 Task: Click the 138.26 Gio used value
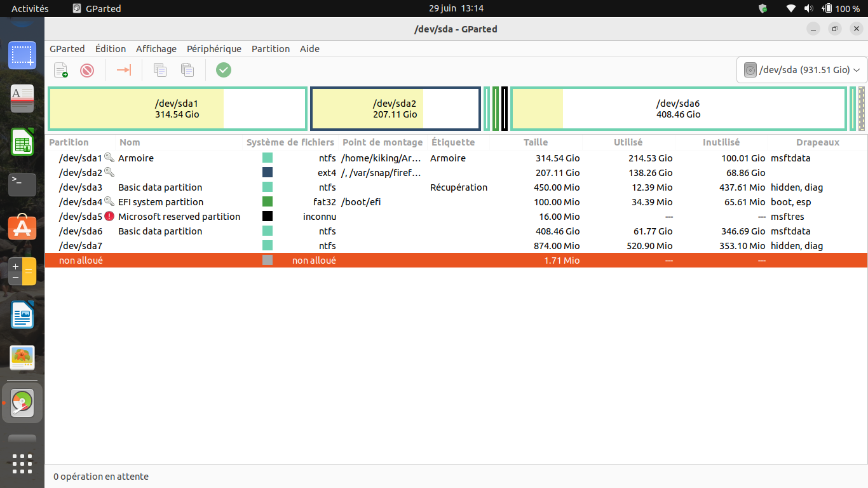(x=650, y=172)
